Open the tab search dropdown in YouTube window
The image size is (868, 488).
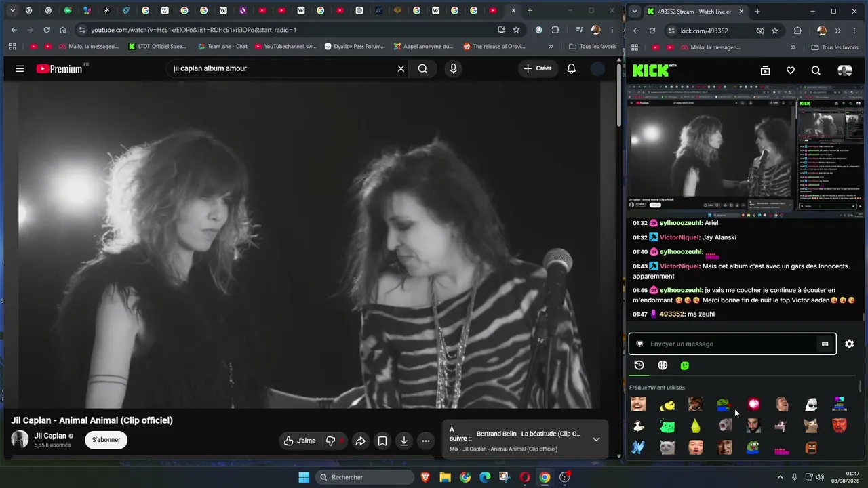coord(12,11)
